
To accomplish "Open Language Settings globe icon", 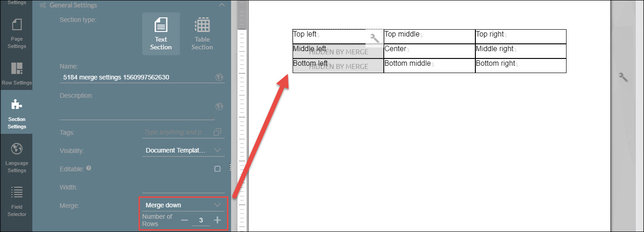I will [x=16, y=156].
